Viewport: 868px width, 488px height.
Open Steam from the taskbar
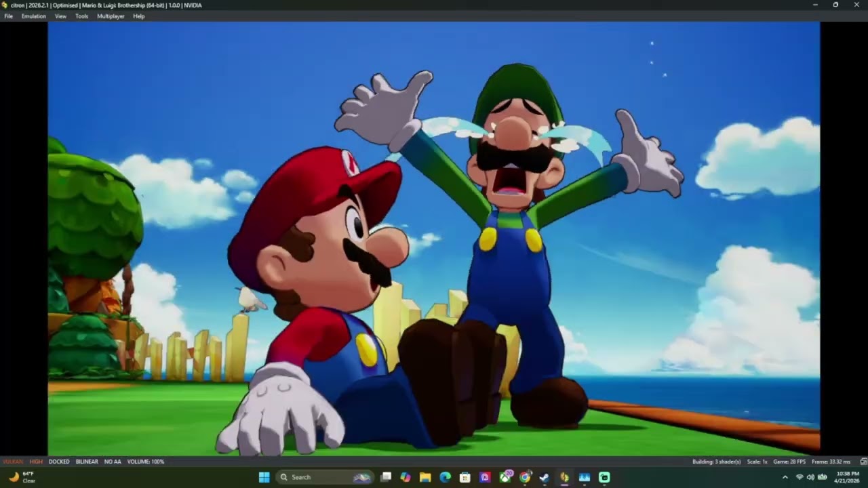click(545, 477)
